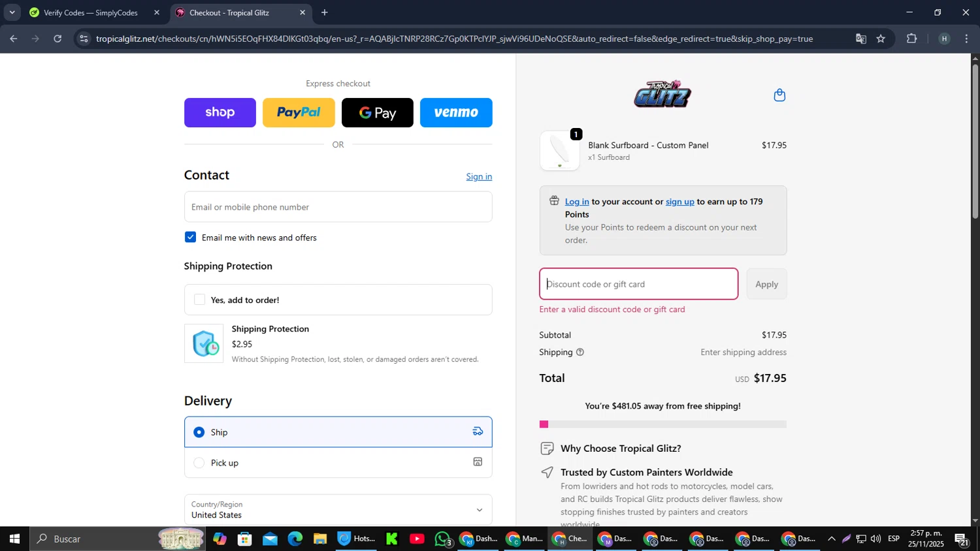Click the gift rewards icon beside Log in
The height and width of the screenshot is (551, 980).
pyautogui.click(x=554, y=201)
